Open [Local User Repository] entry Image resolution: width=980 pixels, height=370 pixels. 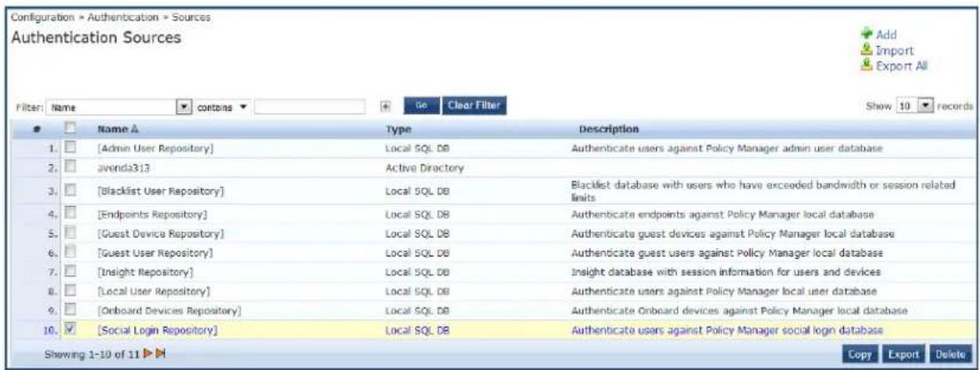point(153,291)
